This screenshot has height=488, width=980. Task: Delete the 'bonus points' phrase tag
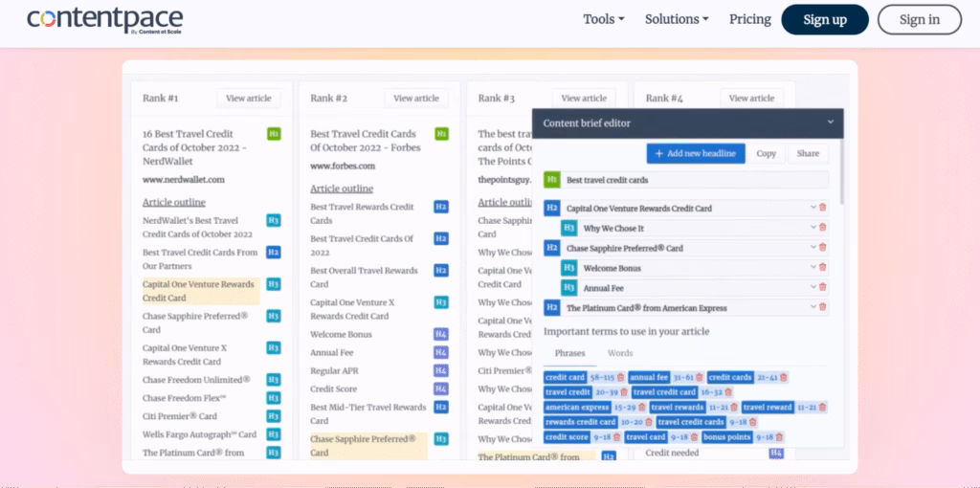click(781, 437)
